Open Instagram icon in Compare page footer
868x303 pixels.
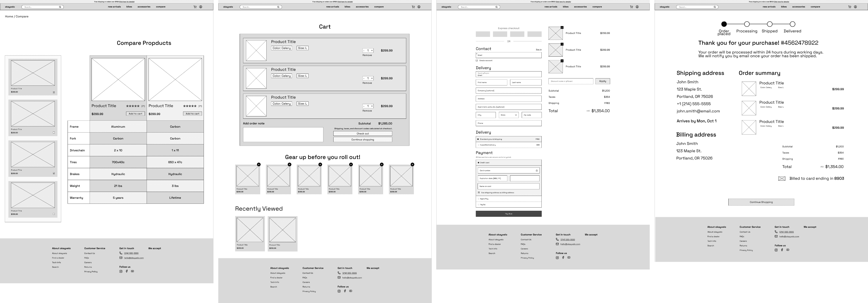[x=121, y=271]
